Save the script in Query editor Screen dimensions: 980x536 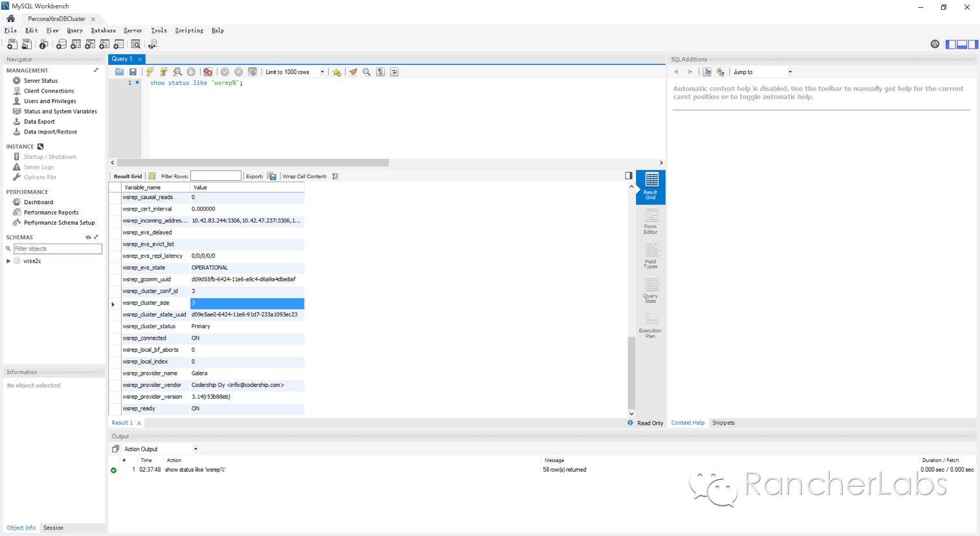coord(133,72)
